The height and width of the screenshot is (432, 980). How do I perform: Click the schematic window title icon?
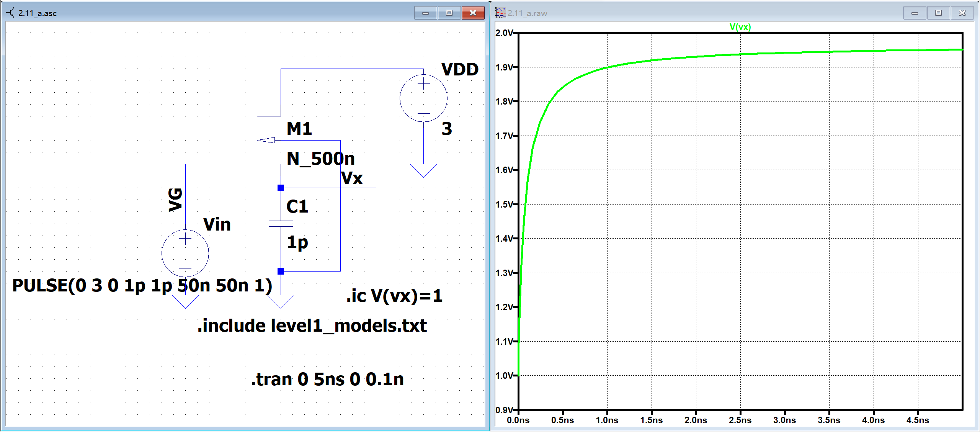(10, 13)
